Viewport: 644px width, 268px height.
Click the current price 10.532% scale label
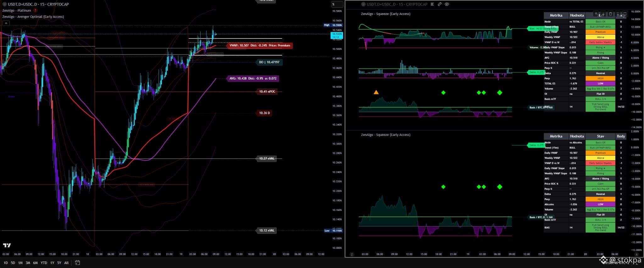pyautogui.click(x=337, y=35)
